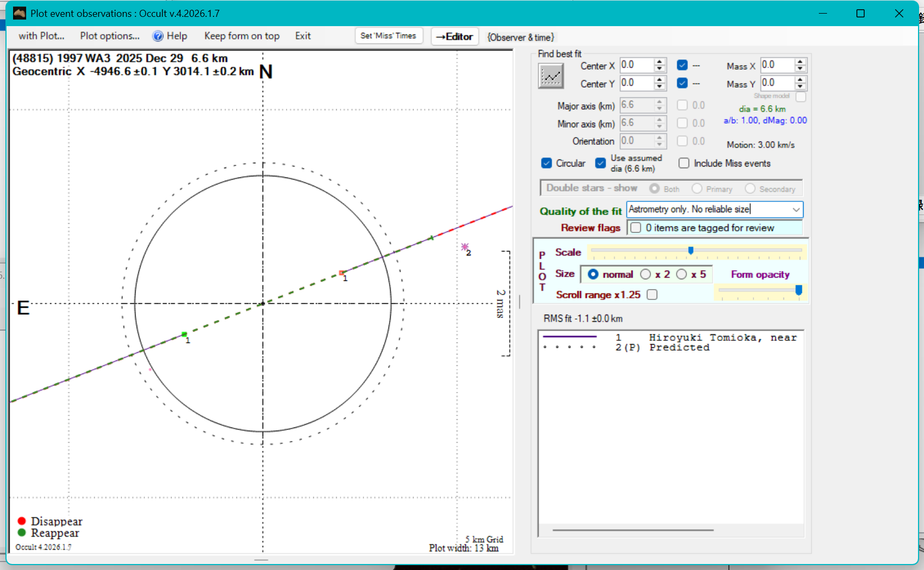Screen dimensions: 924x570
Task: Toggle Scroll range x1.25 checkbox
Action: coord(652,295)
